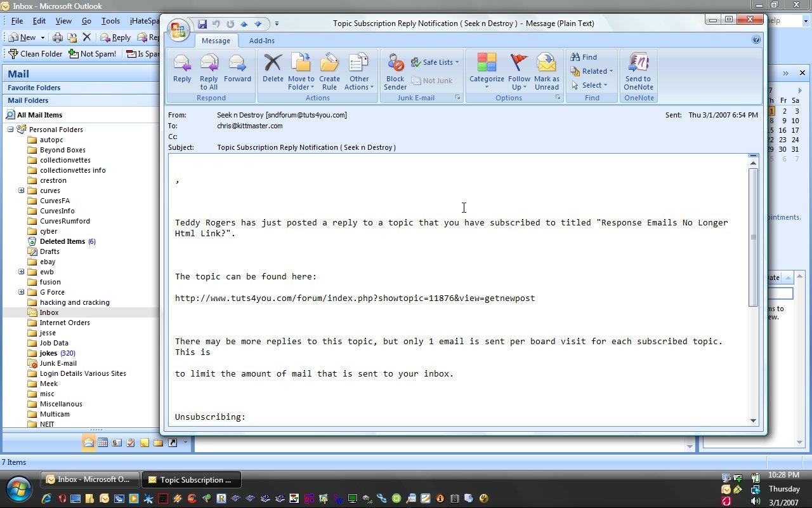Open the tuts4you forum topic link
The width and height of the screenshot is (812, 508).
coord(355,298)
